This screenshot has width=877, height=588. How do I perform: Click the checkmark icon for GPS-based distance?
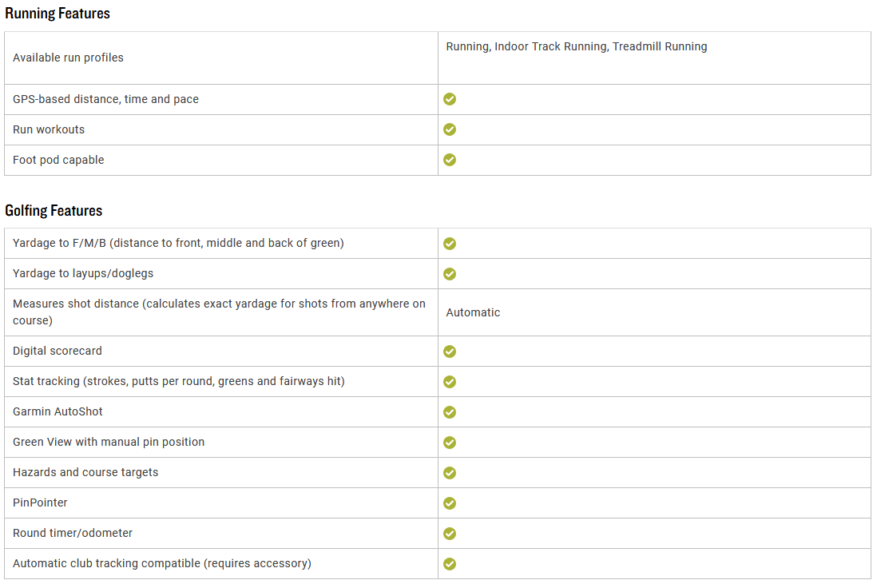(x=450, y=99)
